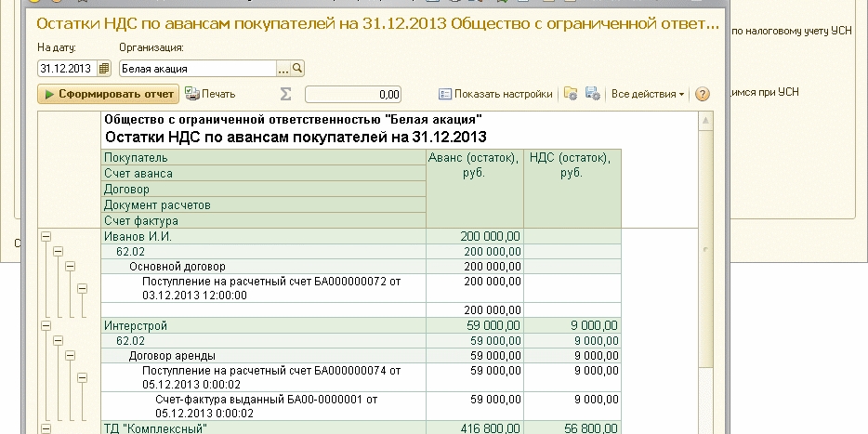This screenshot has width=868, height=434.
Task: Collapse the ТД "Комплексный" group
Action: 45,428
